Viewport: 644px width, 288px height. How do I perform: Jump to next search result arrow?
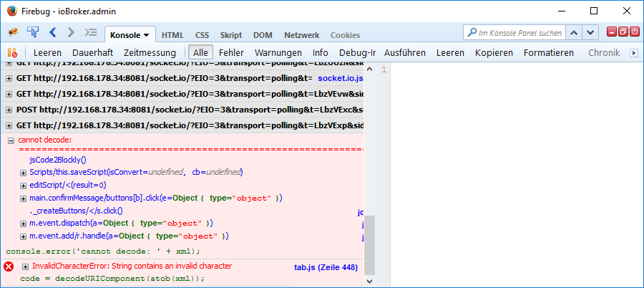(590, 32)
